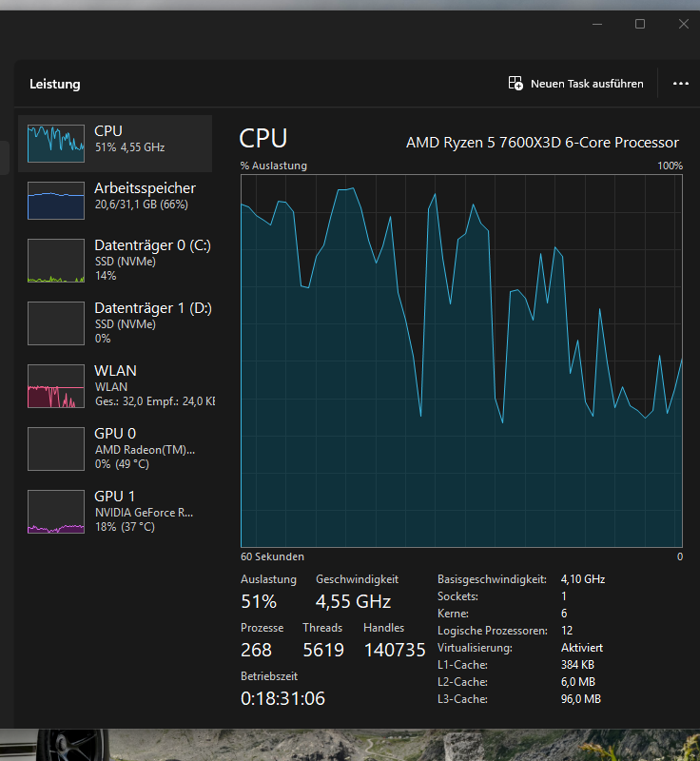
Task: Select Datenträger 0 (C:) entry
Action: click(115, 261)
